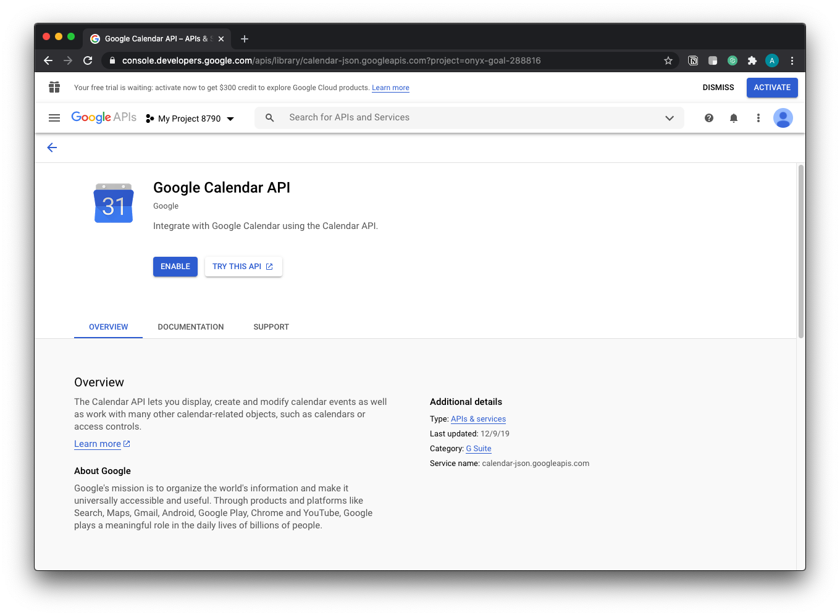Open the help question mark icon
840x616 pixels.
pos(709,118)
